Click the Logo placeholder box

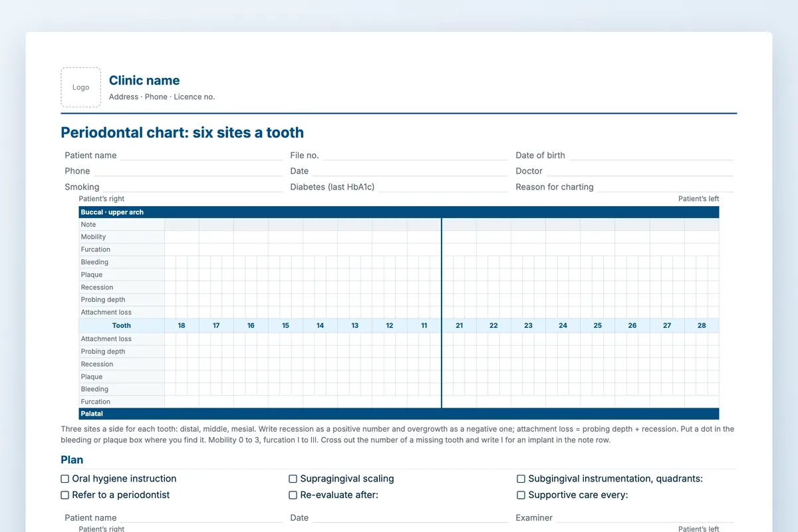(x=81, y=87)
